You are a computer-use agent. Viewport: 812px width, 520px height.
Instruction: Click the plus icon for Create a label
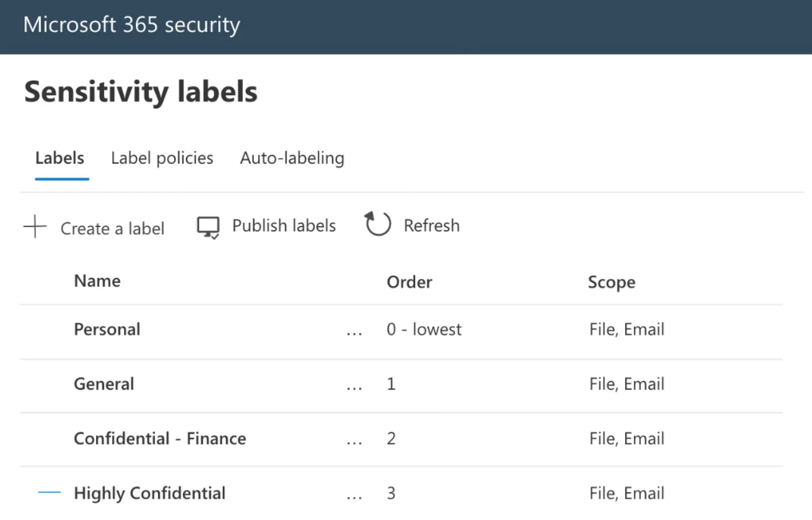pyautogui.click(x=35, y=227)
